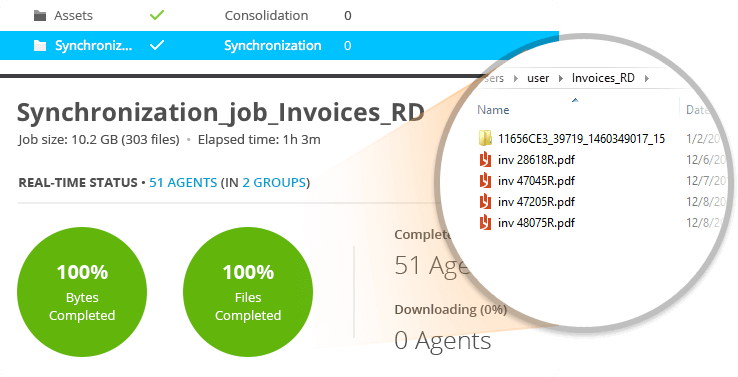738x377 pixels.
Task: Click the Synchronization job folder icon
Action: point(40,46)
